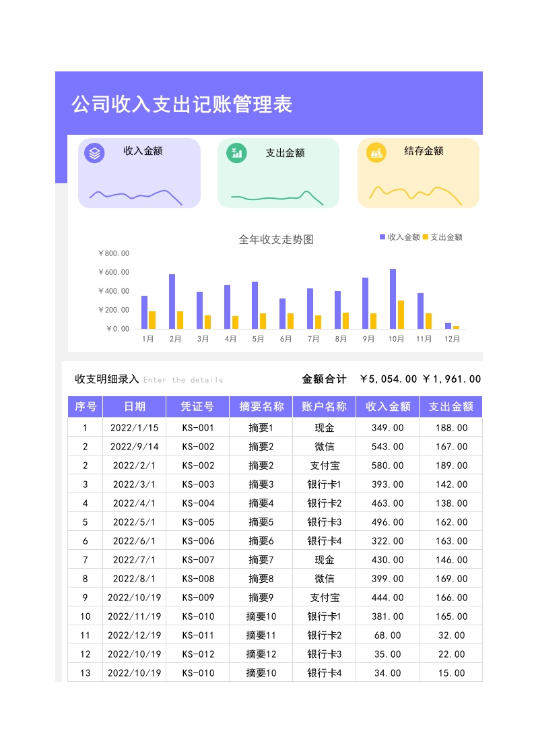Viewport: 534px width, 756px height.
Task: Click the purple 收入金额 legend swatch
Action: click(382, 237)
